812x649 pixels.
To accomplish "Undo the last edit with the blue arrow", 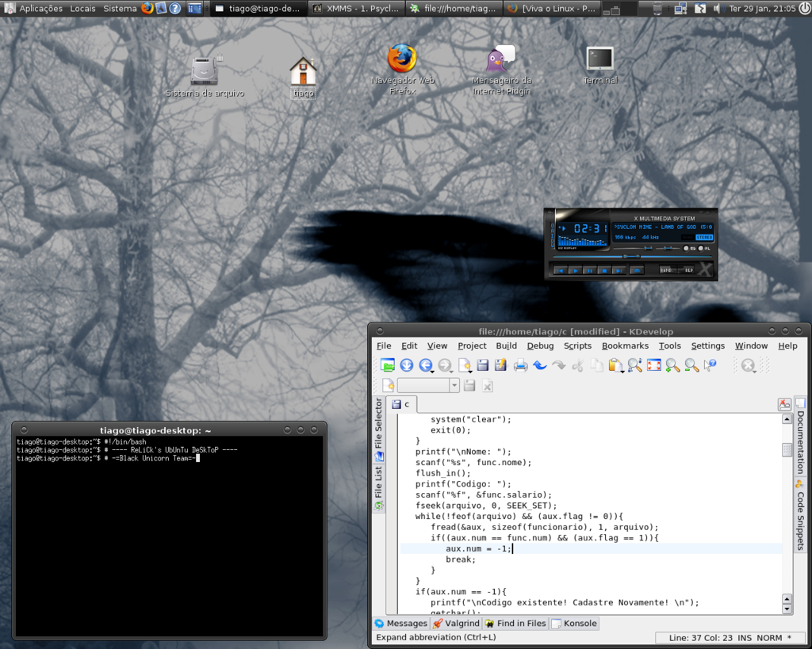I will 539,365.
